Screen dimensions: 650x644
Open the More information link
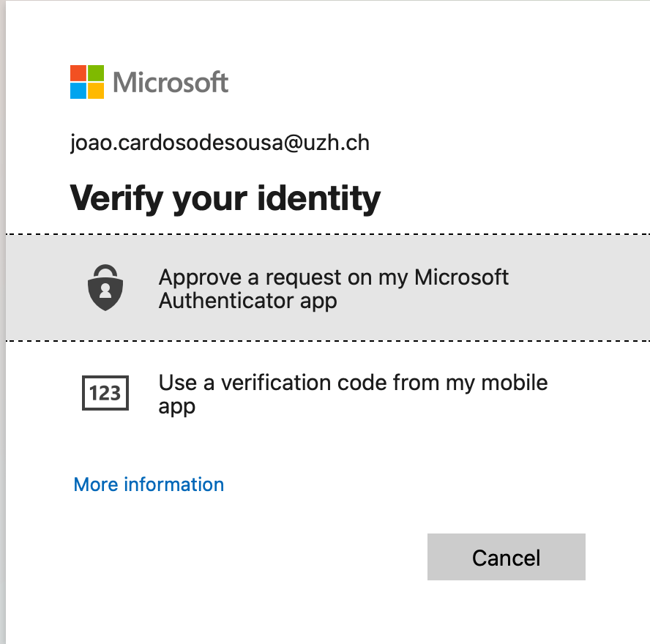coord(149,484)
